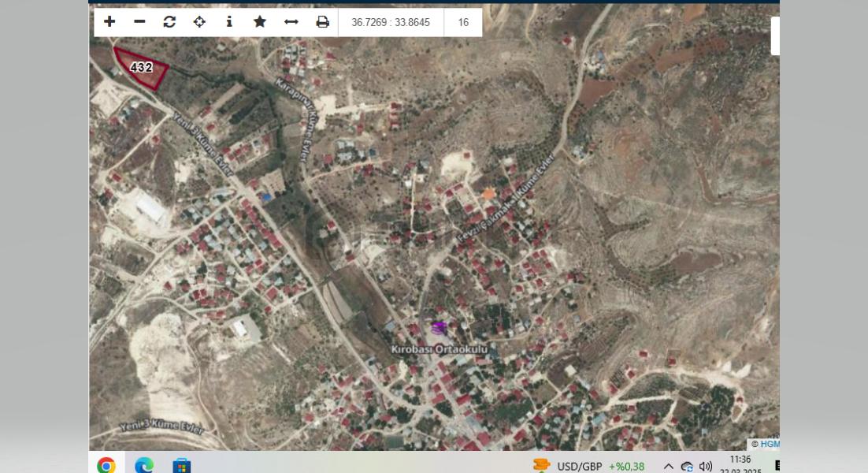Refresh the map view
This screenshot has width=868, height=473.
click(169, 21)
